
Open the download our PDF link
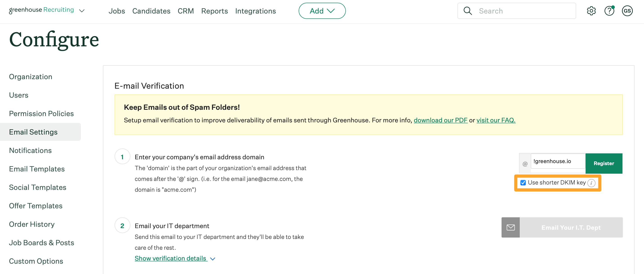(x=440, y=120)
